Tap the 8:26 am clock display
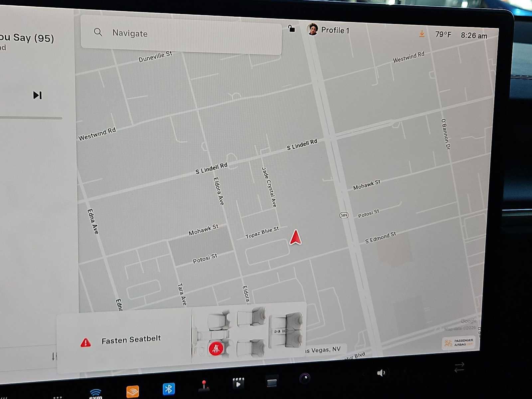Screen dimensions: 532x399 [474, 36]
